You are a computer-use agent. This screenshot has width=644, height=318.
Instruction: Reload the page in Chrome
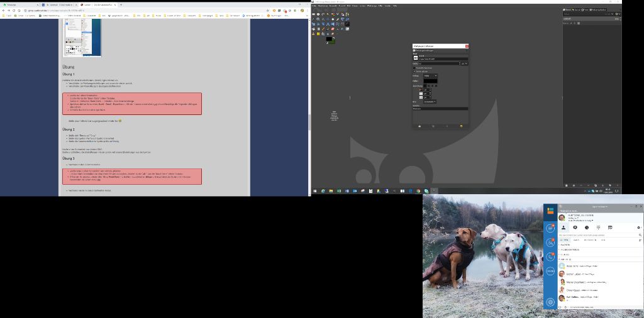coord(14,10)
